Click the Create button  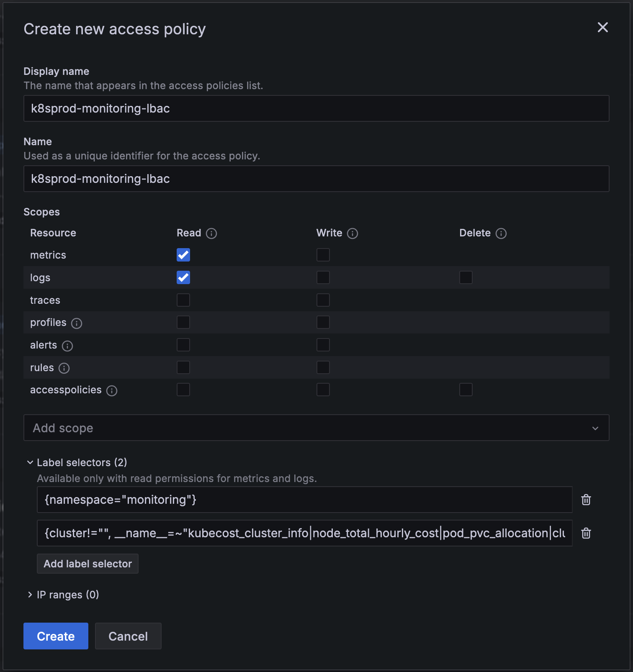point(56,636)
